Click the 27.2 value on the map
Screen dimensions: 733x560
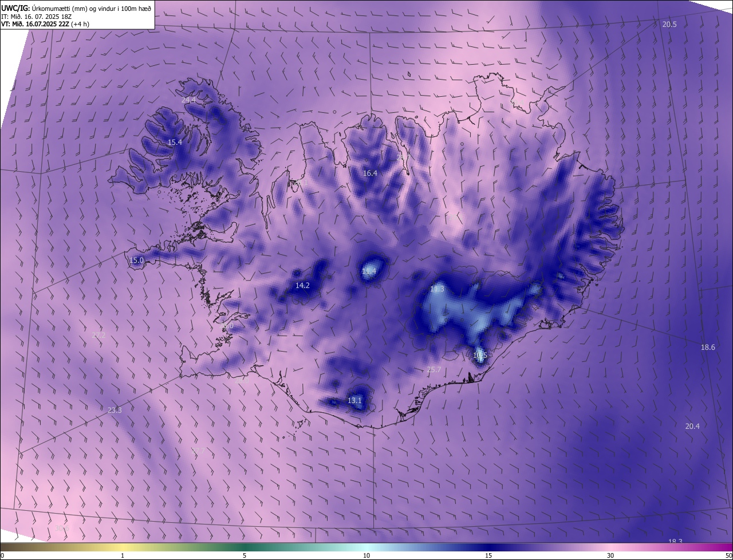point(98,334)
